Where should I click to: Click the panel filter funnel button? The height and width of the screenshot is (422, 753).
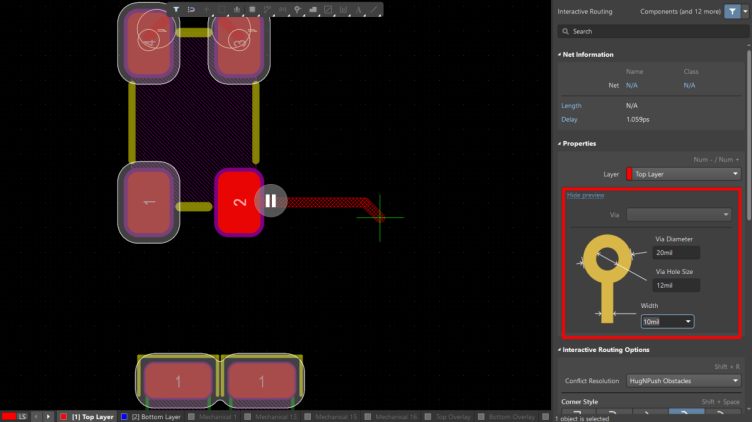click(x=732, y=12)
